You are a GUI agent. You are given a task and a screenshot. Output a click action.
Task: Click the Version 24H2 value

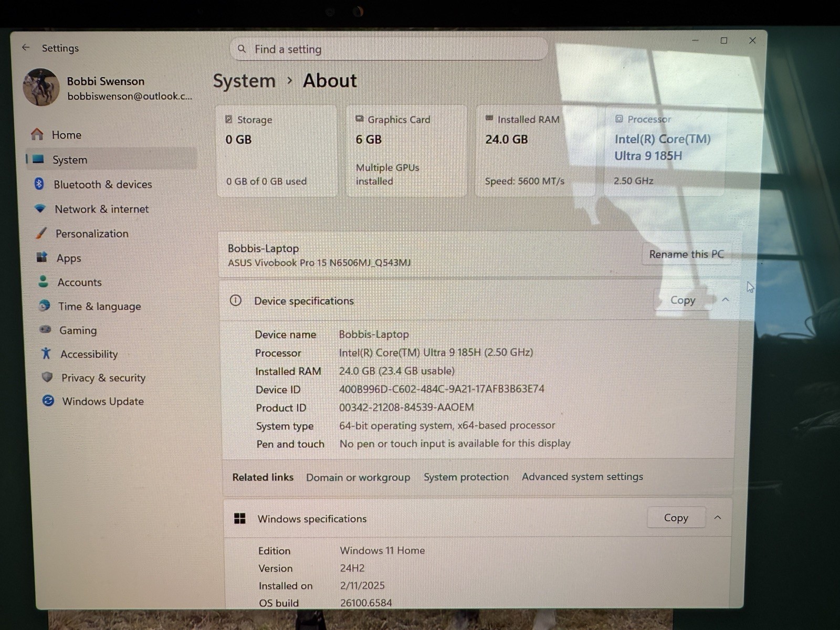pyautogui.click(x=352, y=568)
